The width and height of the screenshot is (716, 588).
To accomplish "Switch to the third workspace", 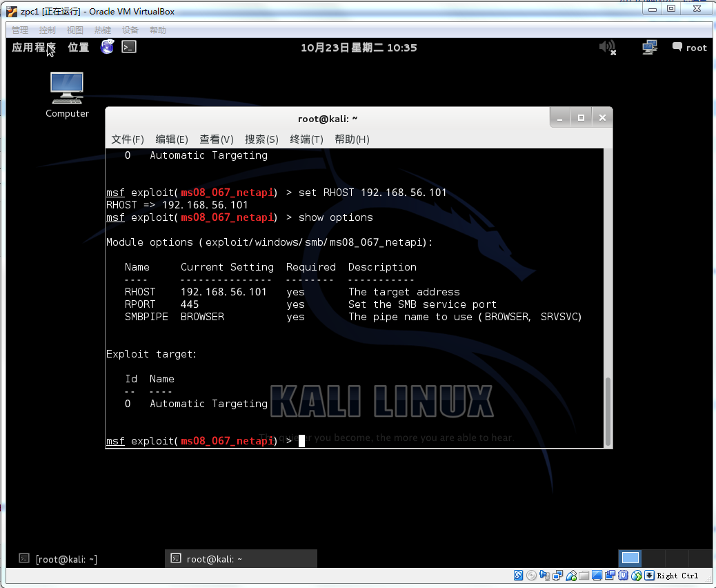I will [x=677, y=558].
